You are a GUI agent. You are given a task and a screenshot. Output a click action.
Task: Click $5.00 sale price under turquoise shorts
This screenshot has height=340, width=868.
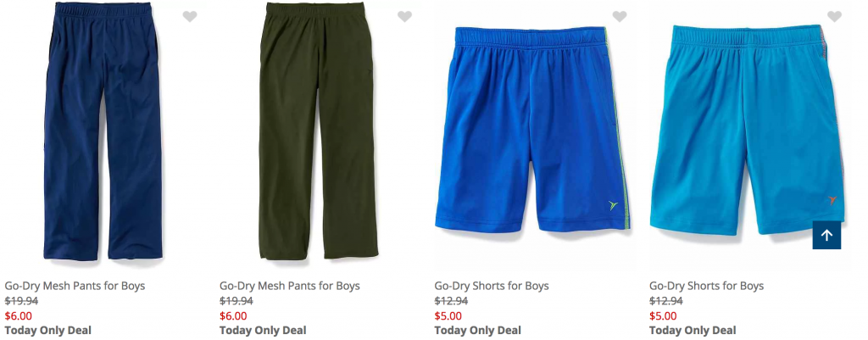664,316
